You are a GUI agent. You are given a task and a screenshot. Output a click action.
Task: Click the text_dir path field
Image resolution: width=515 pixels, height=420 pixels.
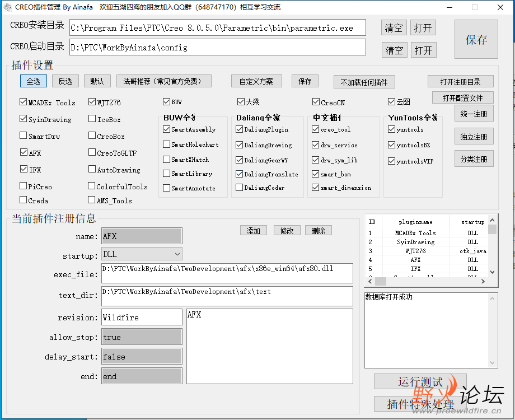tap(227, 296)
